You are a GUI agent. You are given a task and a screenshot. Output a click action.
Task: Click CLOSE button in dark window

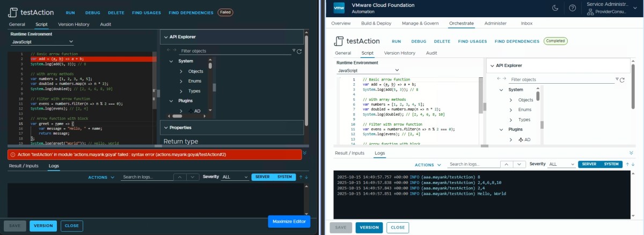click(71, 226)
